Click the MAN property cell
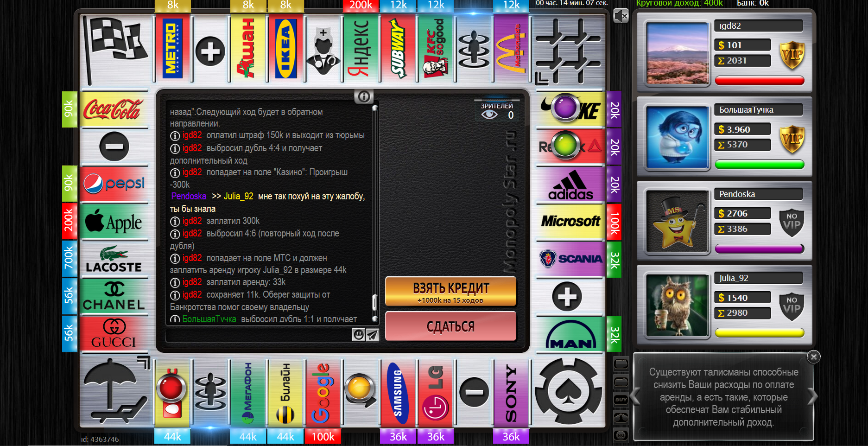868x446 pixels. tap(570, 334)
